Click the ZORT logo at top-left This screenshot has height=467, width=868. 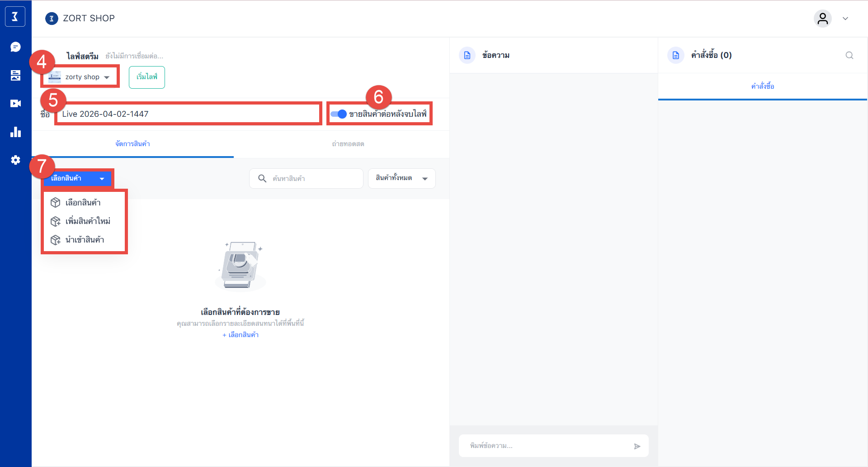coord(15,17)
